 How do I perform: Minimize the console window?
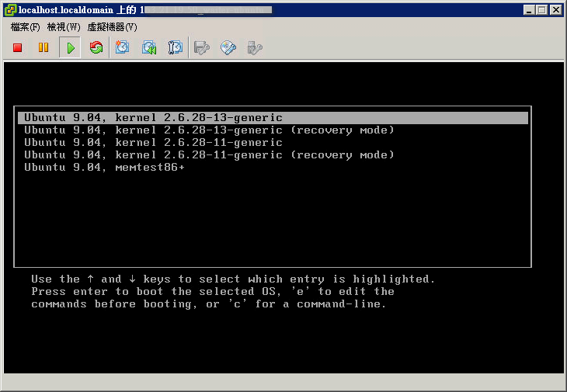[x=529, y=10]
